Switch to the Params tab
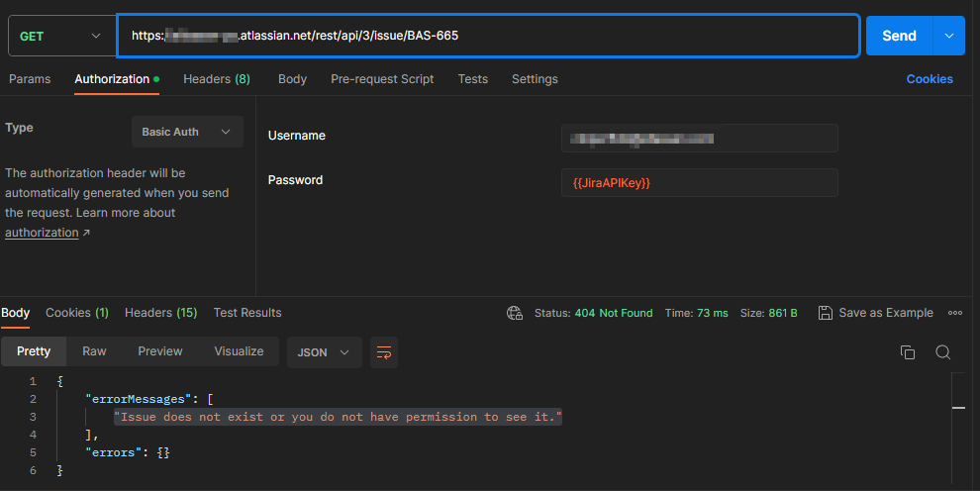The width and height of the screenshot is (980, 491). pos(30,79)
